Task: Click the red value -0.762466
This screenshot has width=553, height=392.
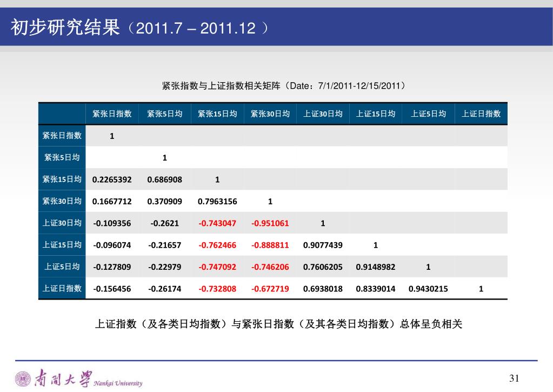Action: click(x=217, y=245)
